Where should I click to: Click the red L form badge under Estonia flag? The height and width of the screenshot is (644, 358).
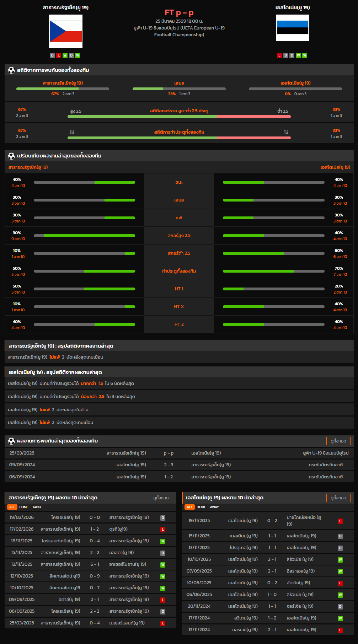279,55
